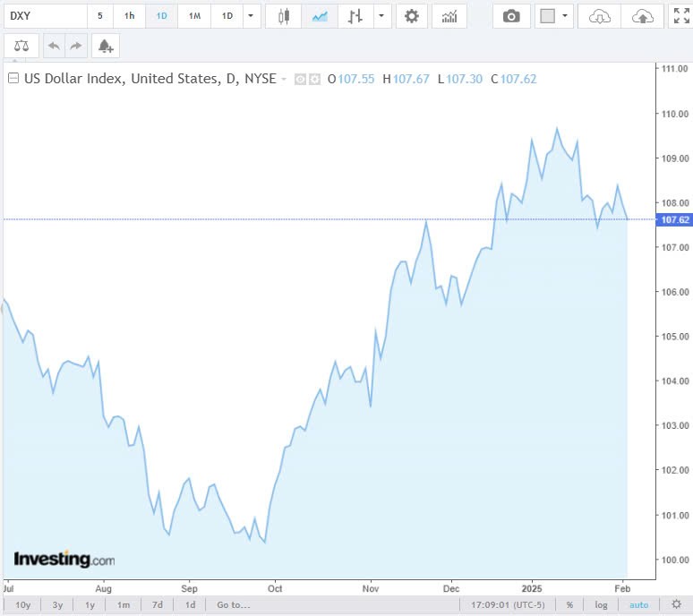The image size is (693, 616).
Task: Open the bar style dropdown arrow
Action: click(382, 16)
